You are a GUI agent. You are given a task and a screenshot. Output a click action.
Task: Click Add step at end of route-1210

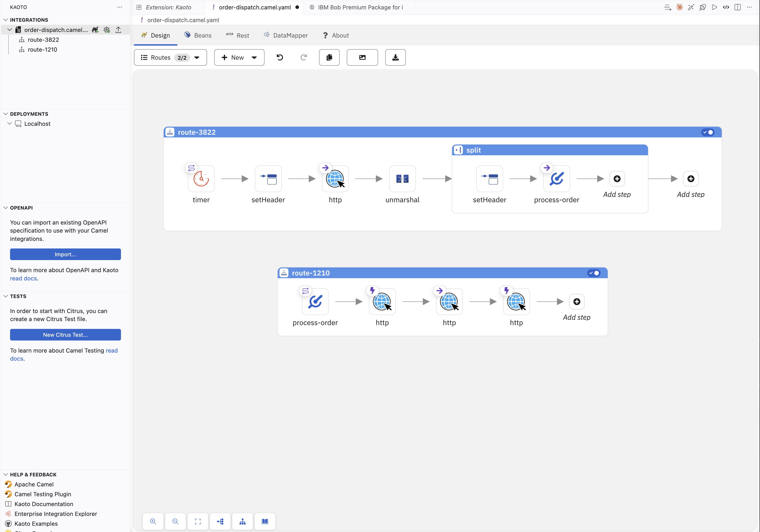pos(577,302)
